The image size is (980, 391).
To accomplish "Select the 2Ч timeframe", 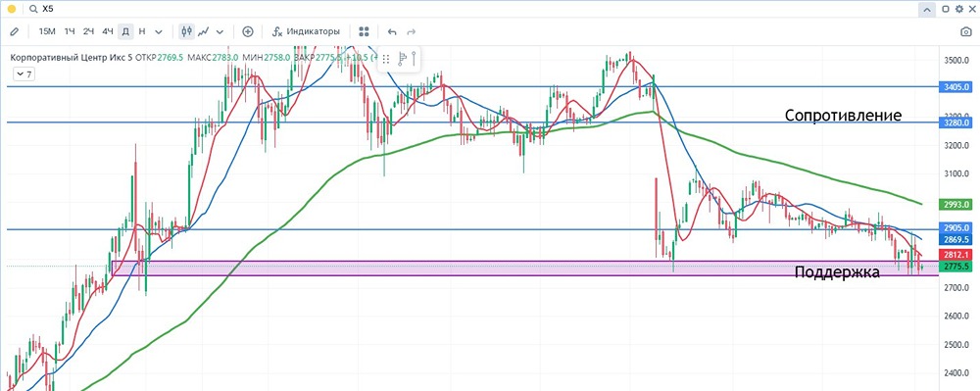I will 89,31.
